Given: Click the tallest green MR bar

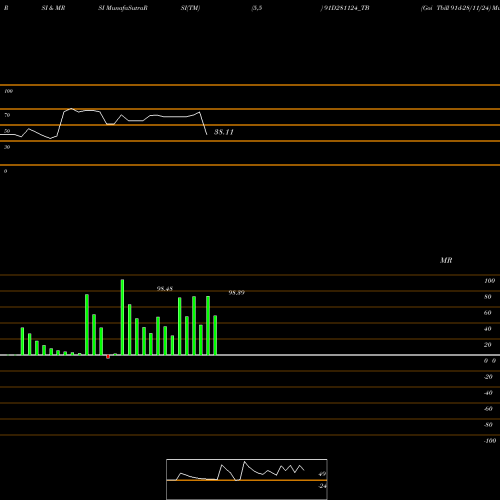Looking at the screenshot, I should point(122,317).
